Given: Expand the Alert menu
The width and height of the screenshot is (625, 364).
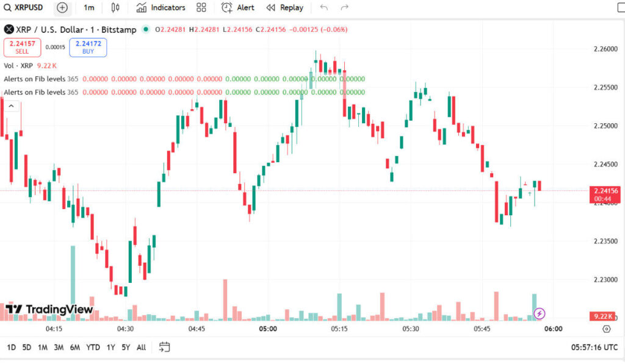Looking at the screenshot, I should tap(243, 8).
